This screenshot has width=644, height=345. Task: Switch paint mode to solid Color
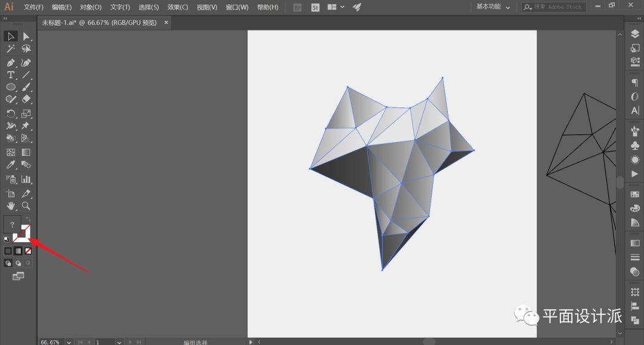click(8, 251)
